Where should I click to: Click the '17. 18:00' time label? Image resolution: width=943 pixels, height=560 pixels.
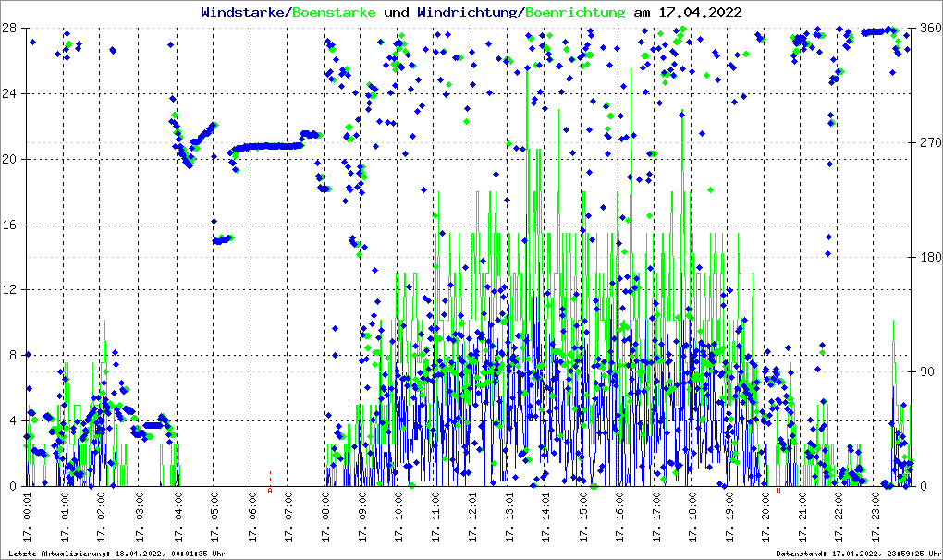pos(692,517)
